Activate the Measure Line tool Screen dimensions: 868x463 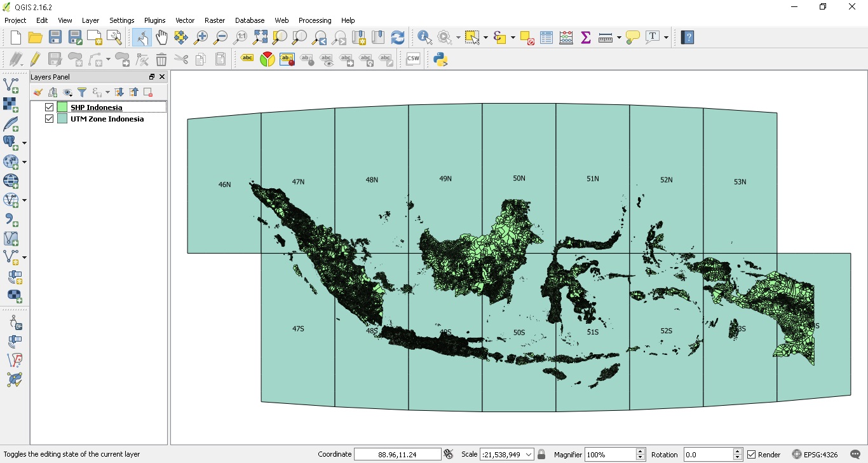point(604,37)
